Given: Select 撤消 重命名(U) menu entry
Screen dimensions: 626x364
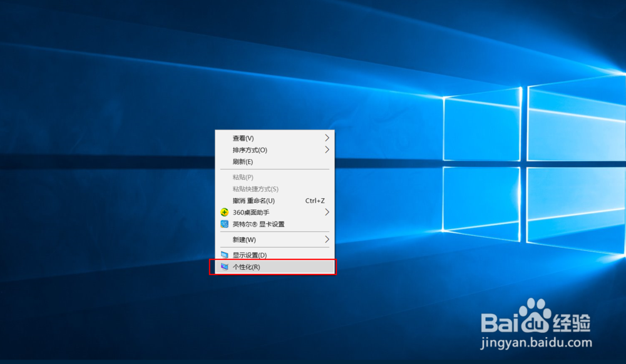Looking at the screenshot, I should tap(275, 201).
